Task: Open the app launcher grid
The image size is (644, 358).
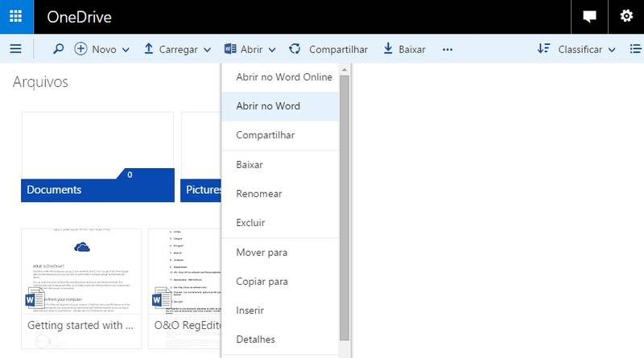Action: click(16, 16)
